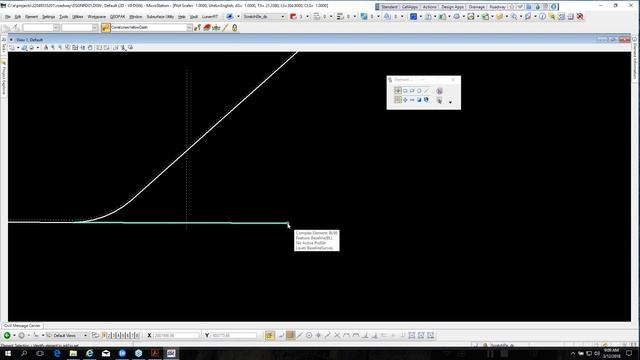This screenshot has height=360, width=640.
Task: Select the perpendicular snap icon
Action: [366, 336]
